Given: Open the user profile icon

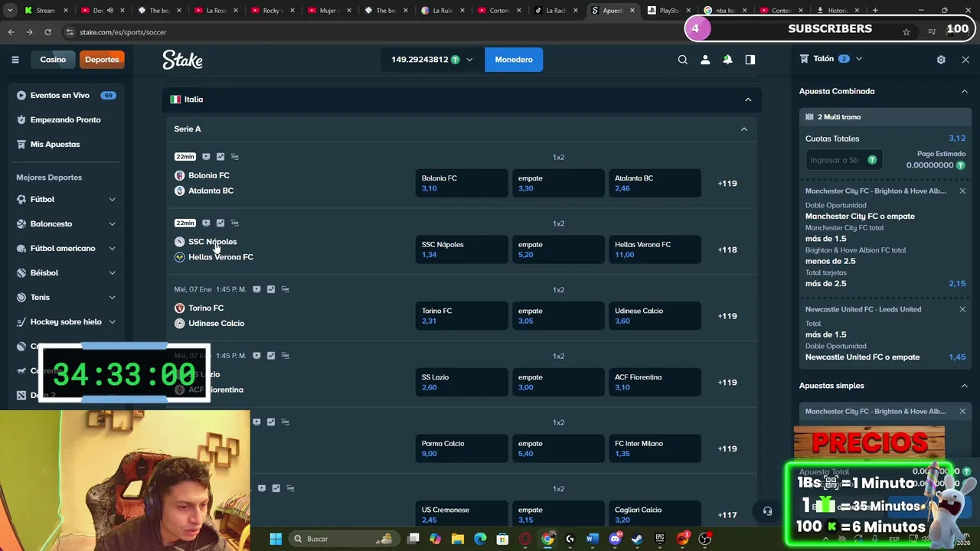Looking at the screenshot, I should click(x=705, y=60).
